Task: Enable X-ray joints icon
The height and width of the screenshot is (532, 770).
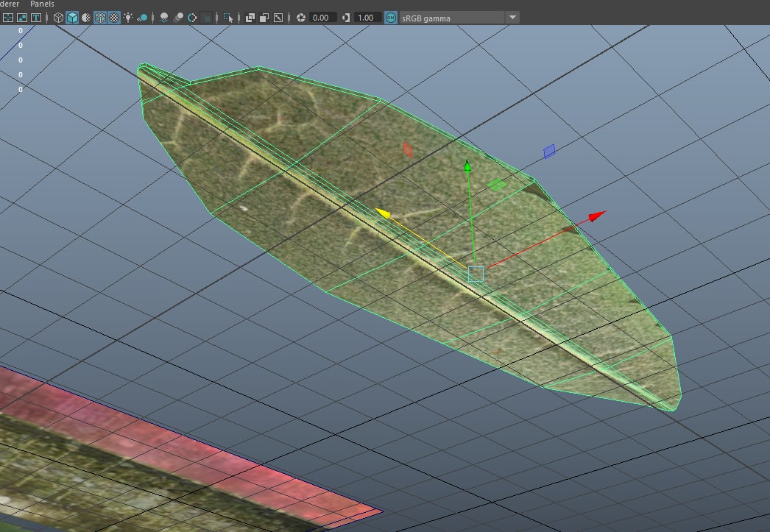Action: click(278, 18)
